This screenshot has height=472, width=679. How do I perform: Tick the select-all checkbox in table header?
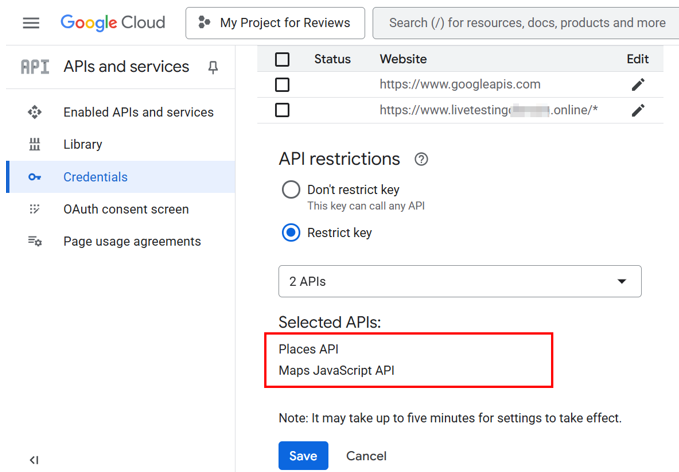click(282, 59)
